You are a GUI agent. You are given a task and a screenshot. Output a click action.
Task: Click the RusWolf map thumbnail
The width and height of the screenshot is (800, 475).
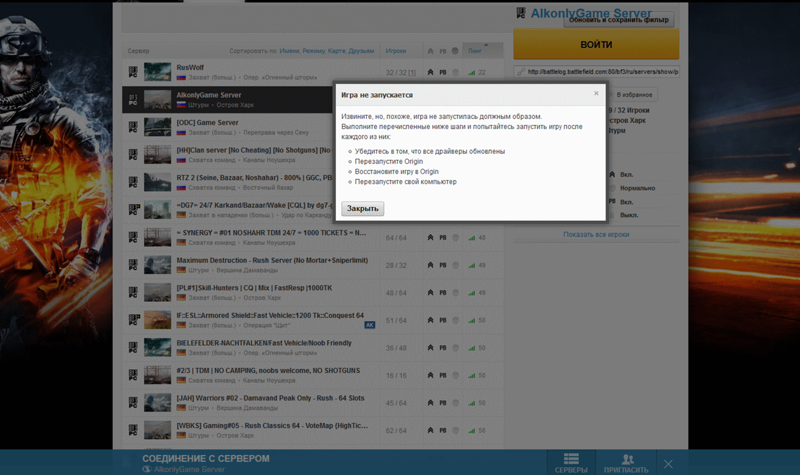[x=157, y=72]
